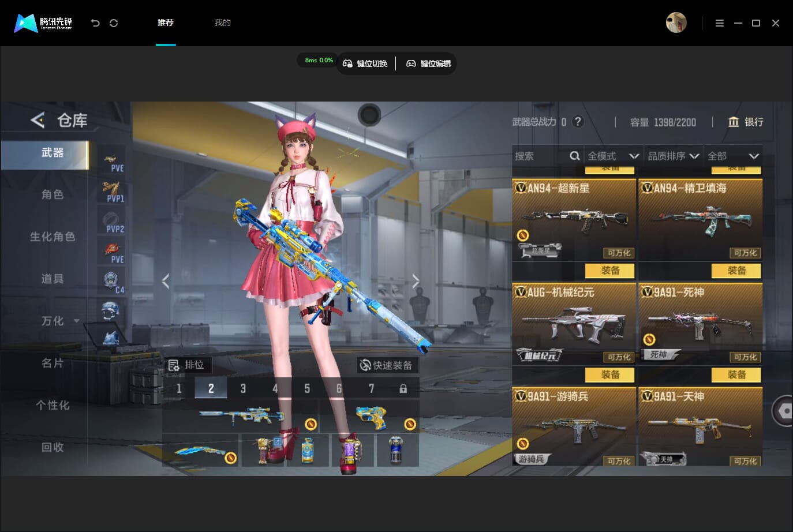Image resolution: width=793 pixels, height=532 pixels.
Task: Select the 回收 category
Action: click(x=52, y=447)
